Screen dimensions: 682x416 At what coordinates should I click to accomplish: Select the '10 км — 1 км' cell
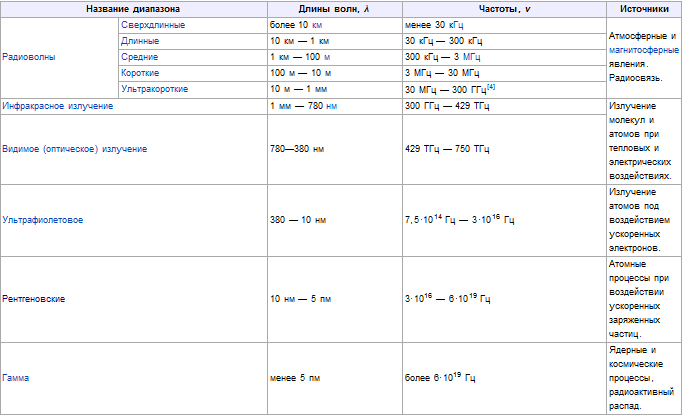point(334,41)
